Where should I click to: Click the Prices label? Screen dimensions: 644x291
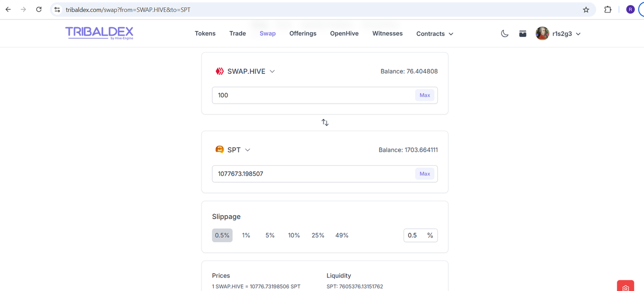pos(221,275)
